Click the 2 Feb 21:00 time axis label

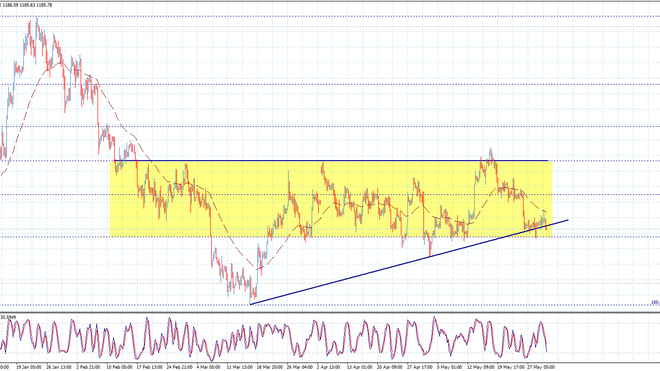89,367
